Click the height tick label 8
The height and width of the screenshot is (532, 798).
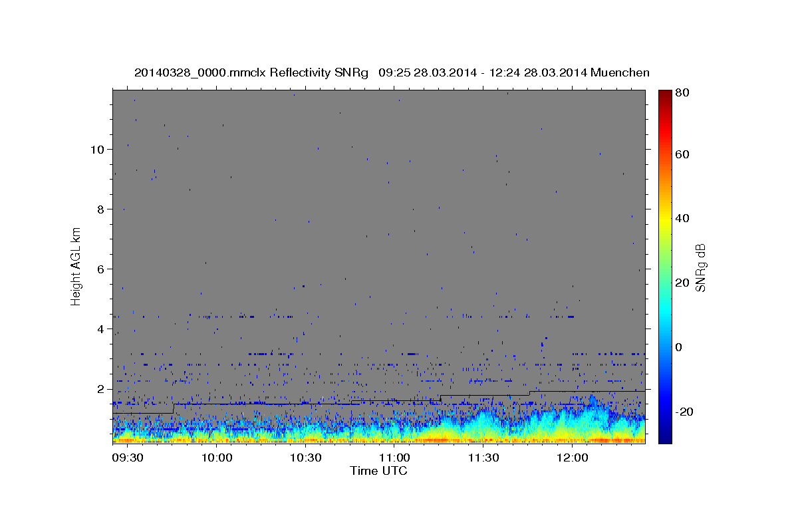tap(100, 209)
